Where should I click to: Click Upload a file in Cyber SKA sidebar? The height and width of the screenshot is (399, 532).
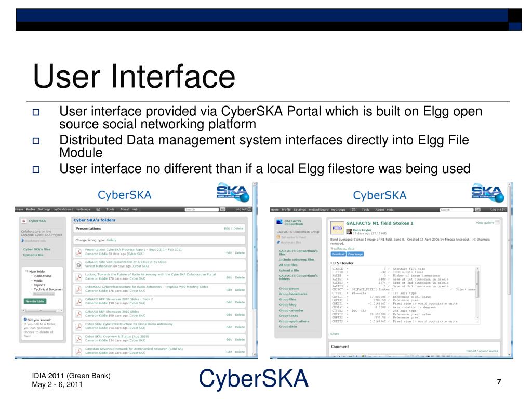[33, 255]
